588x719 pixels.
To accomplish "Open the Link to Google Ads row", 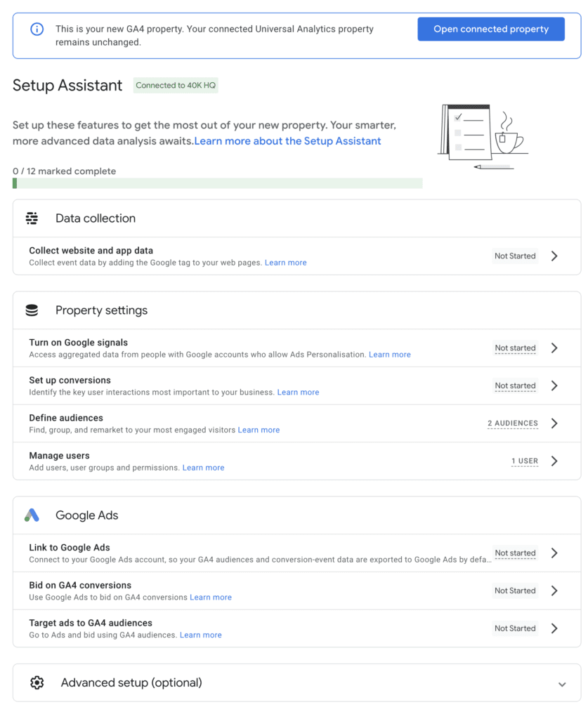I will 554,553.
